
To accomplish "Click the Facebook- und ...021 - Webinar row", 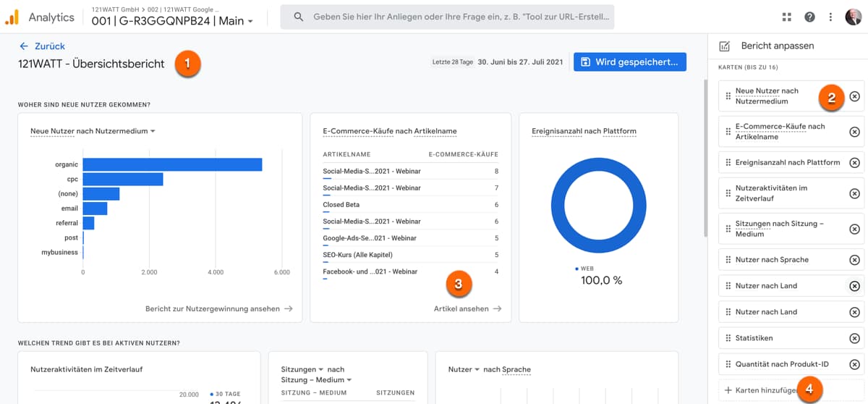I will [x=410, y=272].
